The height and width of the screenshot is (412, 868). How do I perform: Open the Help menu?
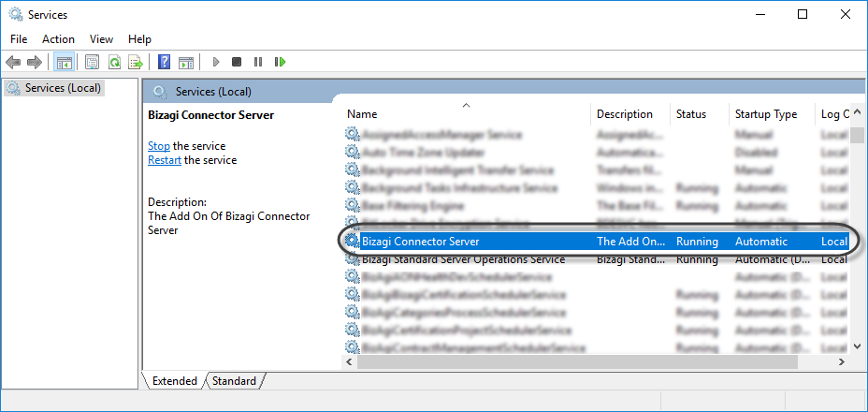tap(139, 39)
